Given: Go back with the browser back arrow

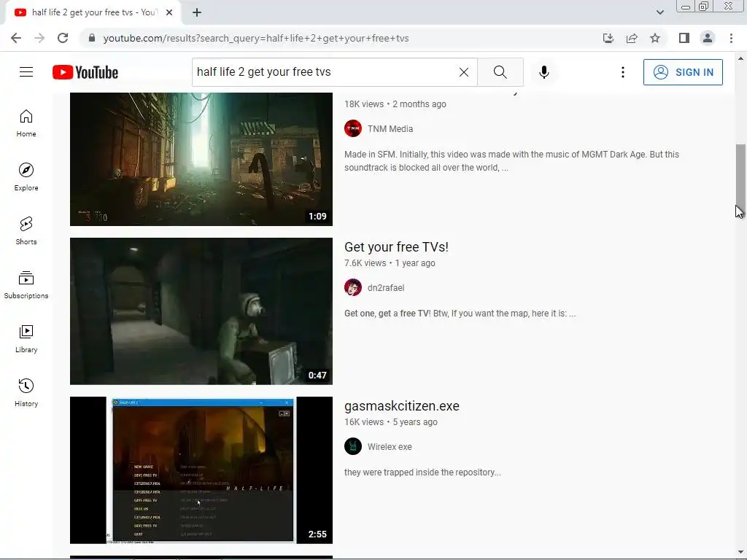Looking at the screenshot, I should (16, 38).
